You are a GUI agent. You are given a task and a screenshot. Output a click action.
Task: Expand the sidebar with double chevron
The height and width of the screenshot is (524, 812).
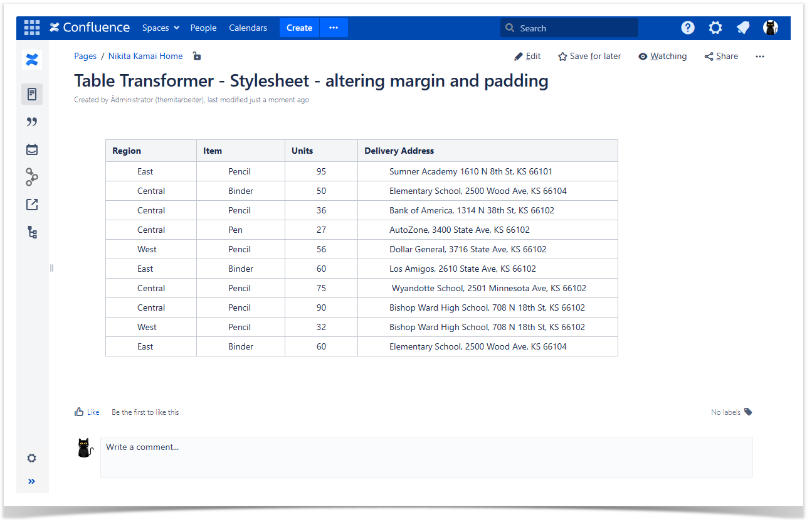coord(32,481)
